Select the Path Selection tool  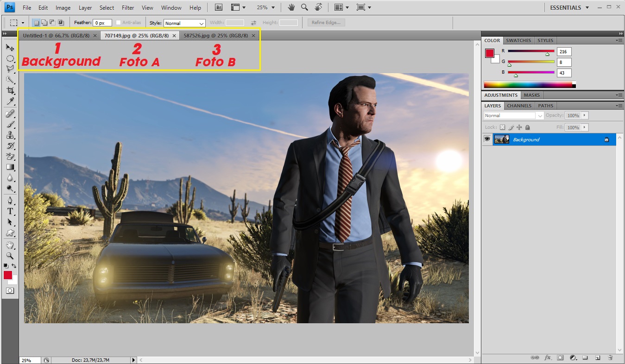10,222
